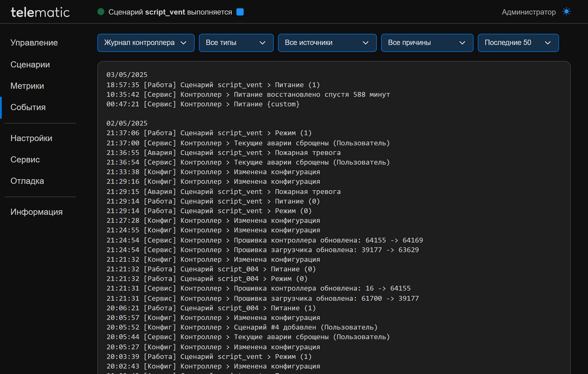Select entry Прошивка загрузчика обновлена: 61700 -> 39177
This screenshot has height=374, width=588.
(262, 298)
